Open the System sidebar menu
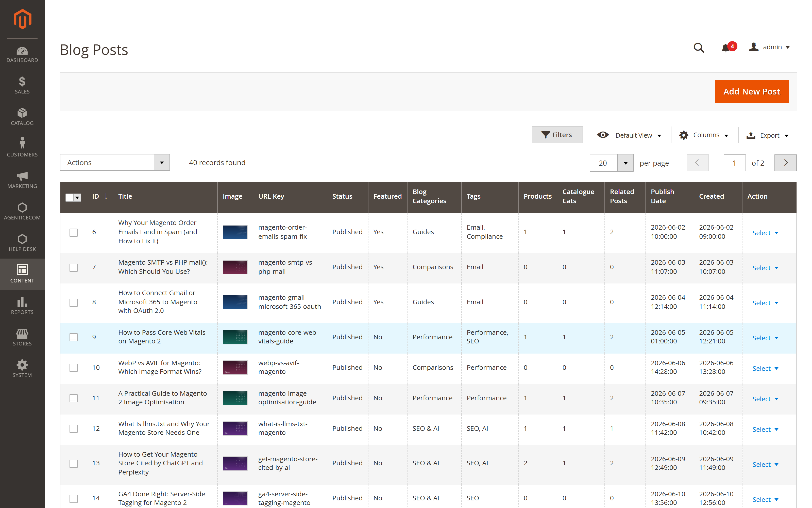The height and width of the screenshot is (508, 812). click(x=22, y=369)
